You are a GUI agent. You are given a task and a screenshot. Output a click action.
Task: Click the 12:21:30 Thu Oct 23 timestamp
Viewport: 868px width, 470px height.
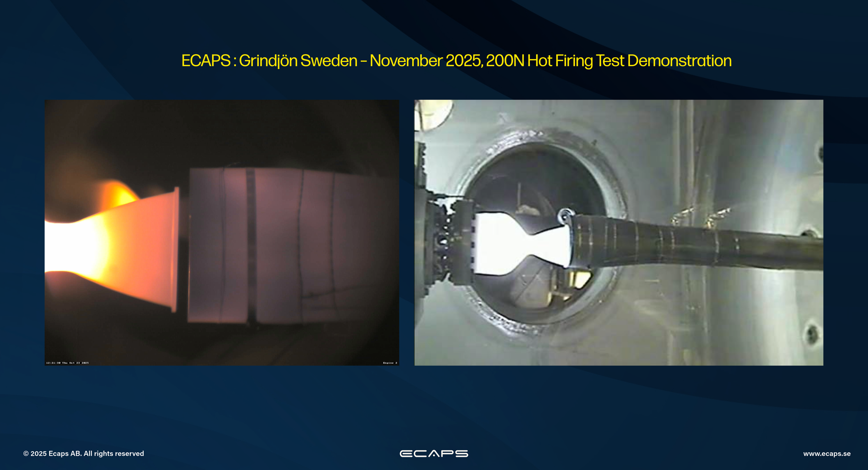tap(67, 363)
